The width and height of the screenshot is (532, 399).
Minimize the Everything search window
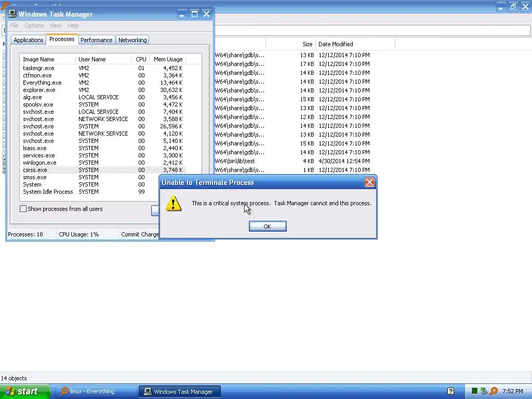pos(501,6)
